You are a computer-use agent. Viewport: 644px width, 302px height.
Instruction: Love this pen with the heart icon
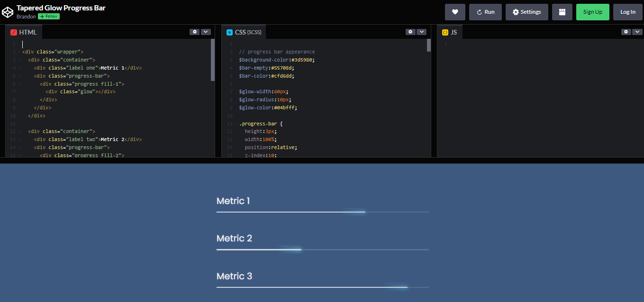click(455, 12)
